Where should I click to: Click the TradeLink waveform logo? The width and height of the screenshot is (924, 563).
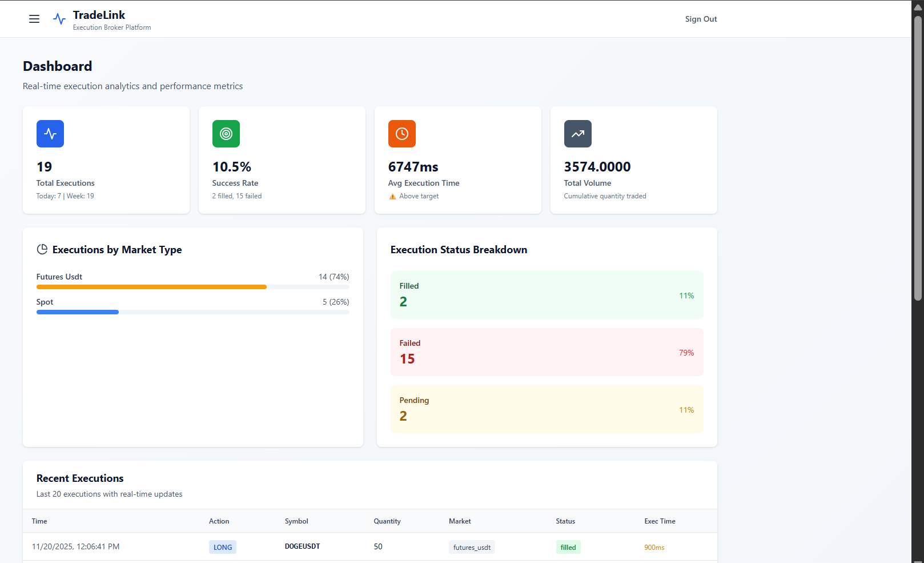(x=59, y=18)
